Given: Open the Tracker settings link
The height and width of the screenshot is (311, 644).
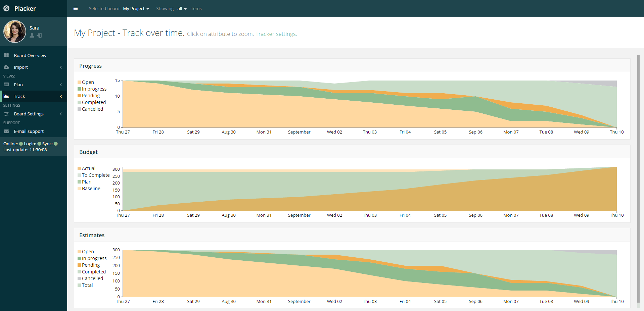Looking at the screenshot, I should [x=275, y=34].
